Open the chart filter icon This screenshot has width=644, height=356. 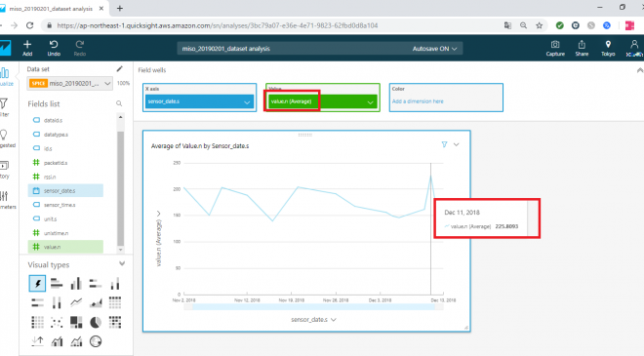[444, 144]
